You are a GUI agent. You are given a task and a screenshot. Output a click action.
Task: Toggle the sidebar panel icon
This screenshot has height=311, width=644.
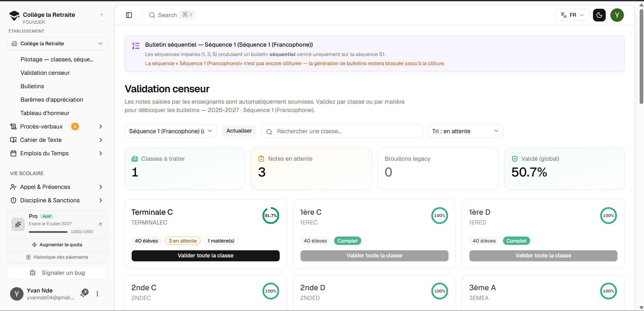129,15
